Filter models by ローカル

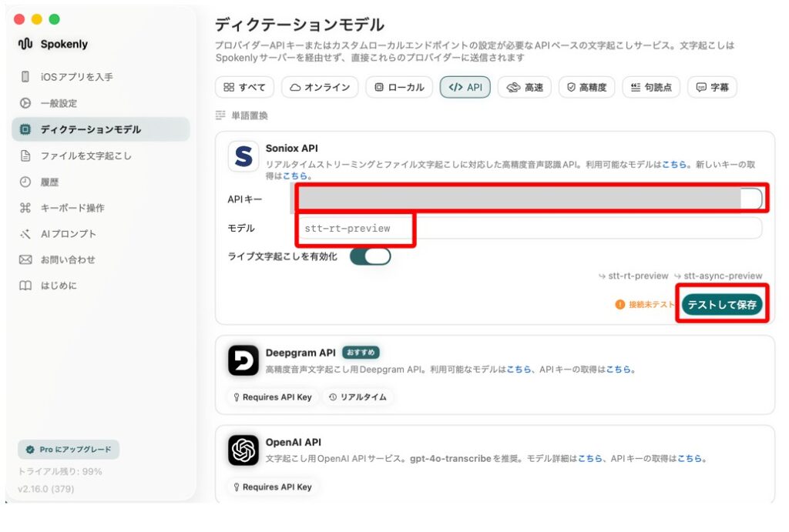coord(398,88)
